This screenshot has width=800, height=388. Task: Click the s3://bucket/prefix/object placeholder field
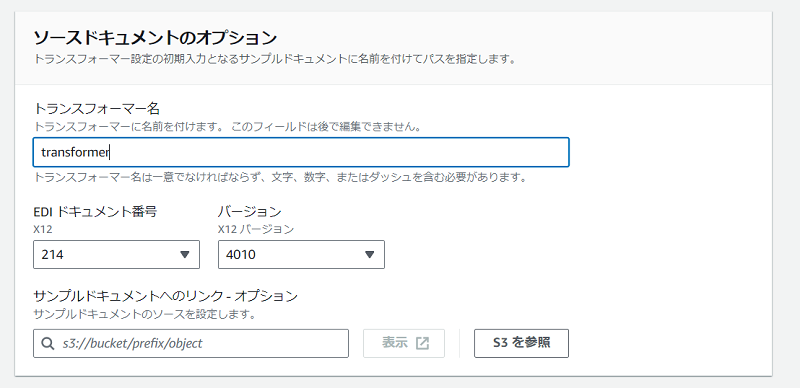(191, 343)
